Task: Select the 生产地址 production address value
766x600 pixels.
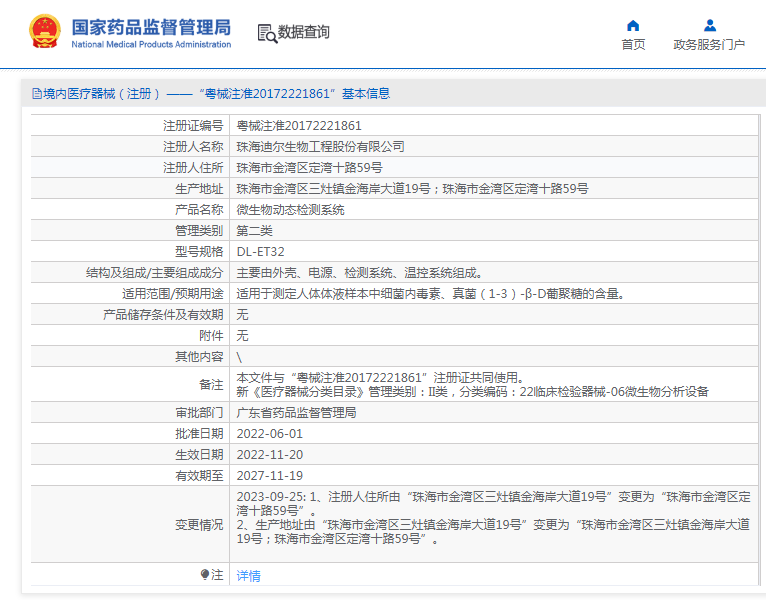Action: (412, 189)
